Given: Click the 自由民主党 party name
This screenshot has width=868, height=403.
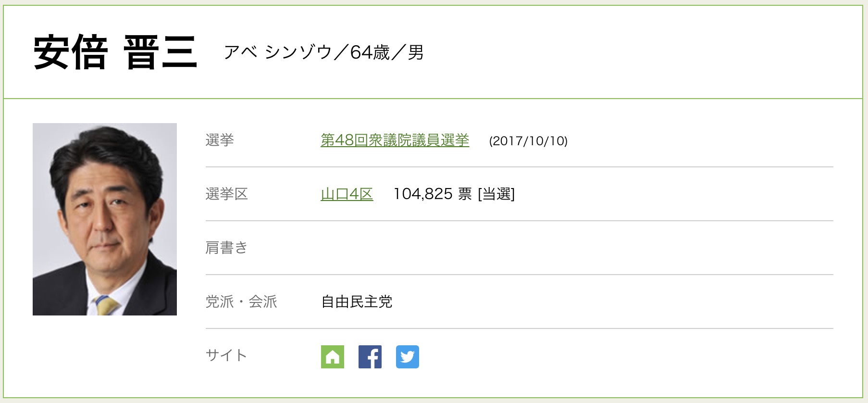Looking at the screenshot, I should (357, 302).
